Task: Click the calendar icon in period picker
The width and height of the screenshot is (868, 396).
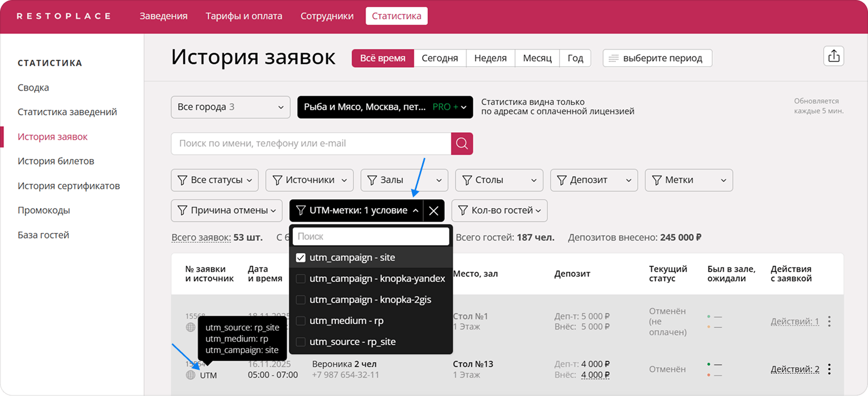Action: click(x=613, y=58)
